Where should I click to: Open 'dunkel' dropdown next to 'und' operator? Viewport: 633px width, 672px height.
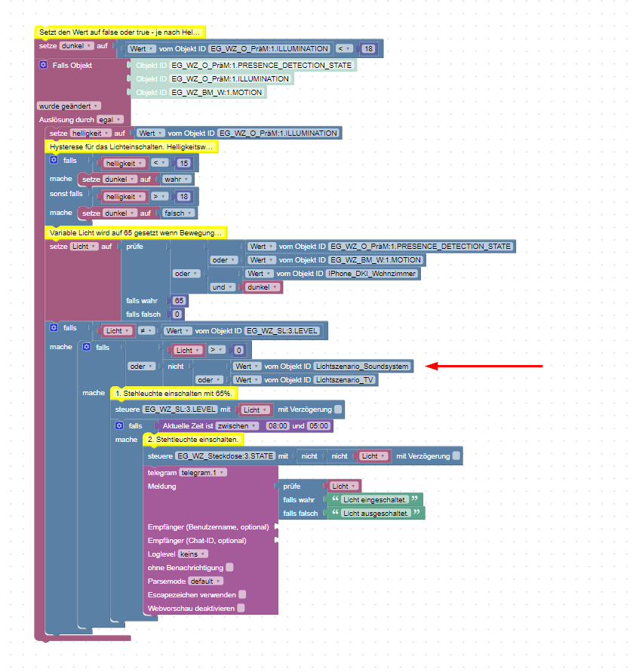click(x=262, y=287)
